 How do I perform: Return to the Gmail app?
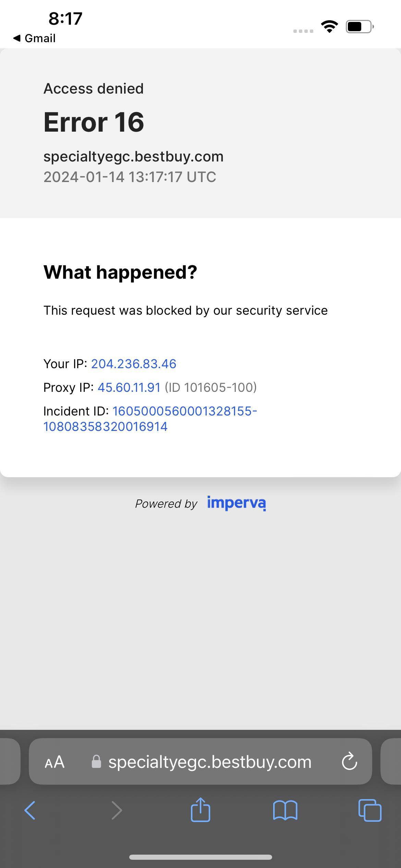tap(34, 38)
